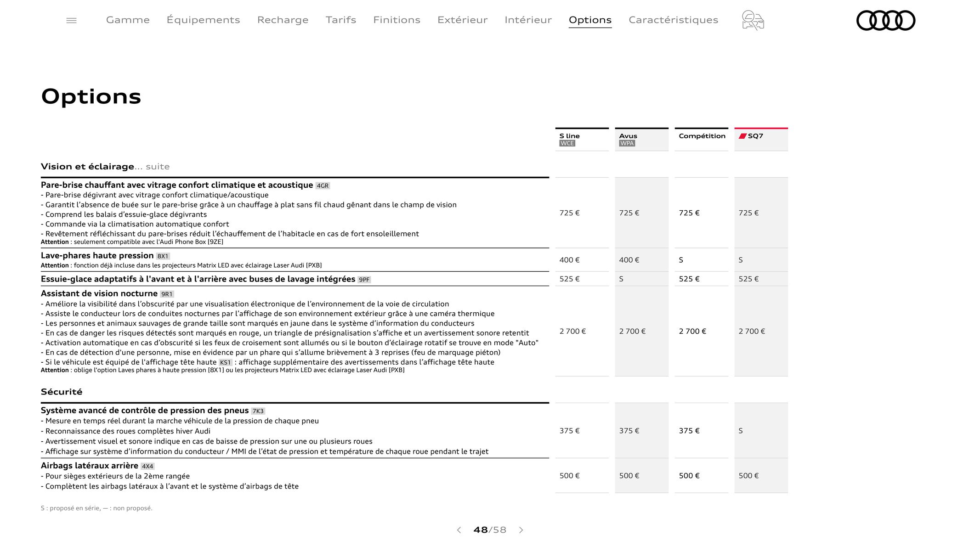Select Lave-phares haute pression title
This screenshot has width=980, height=551.
(x=97, y=256)
